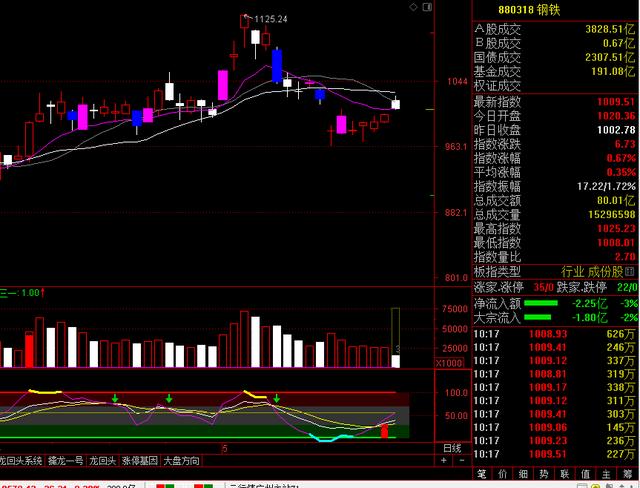
Task: Select the 1125.24 high price label
Action: pos(271,19)
